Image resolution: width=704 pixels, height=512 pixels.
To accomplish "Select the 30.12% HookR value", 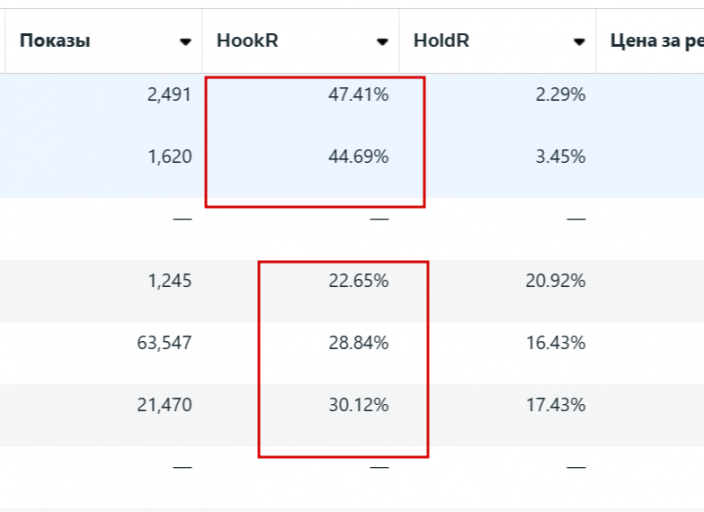I will coord(358,405).
